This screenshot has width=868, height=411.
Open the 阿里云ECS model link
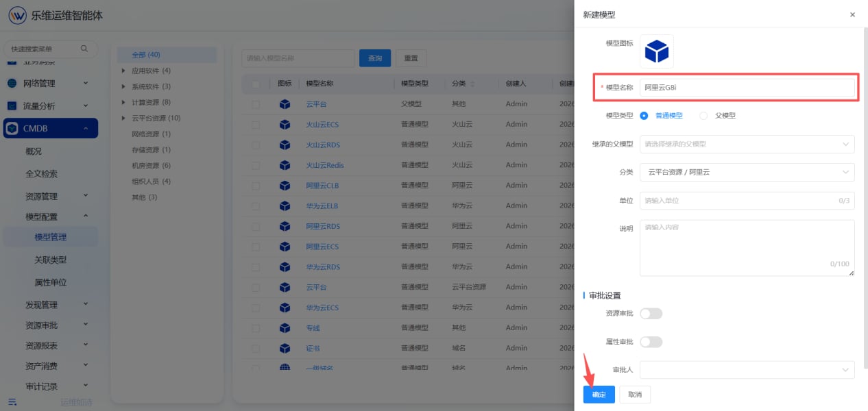pos(322,247)
